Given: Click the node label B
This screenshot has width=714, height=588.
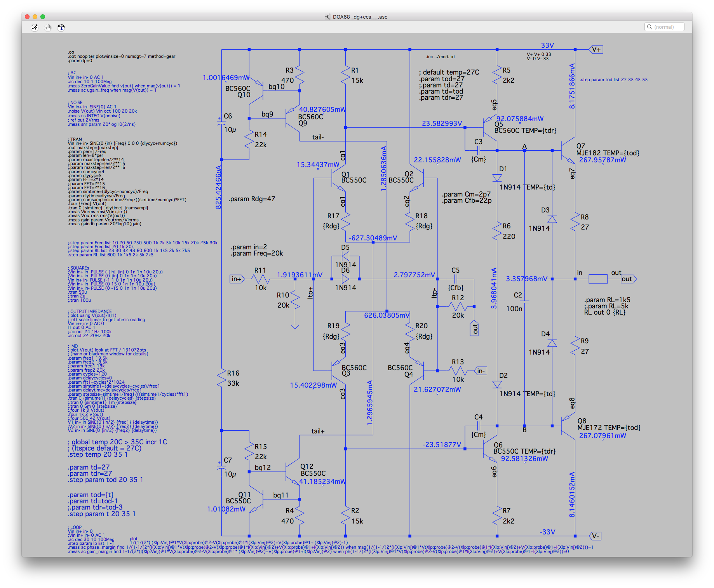Looking at the screenshot, I should click(x=524, y=430).
